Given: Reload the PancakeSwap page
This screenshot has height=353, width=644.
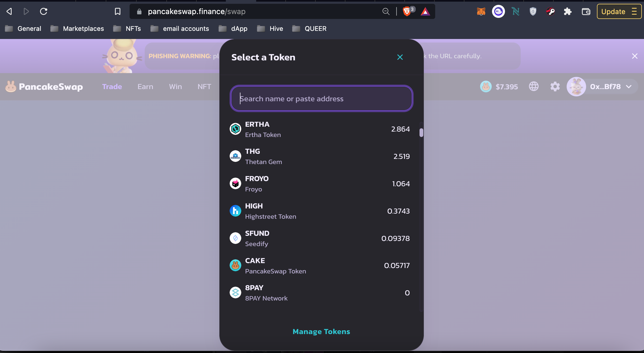Looking at the screenshot, I should (x=44, y=11).
